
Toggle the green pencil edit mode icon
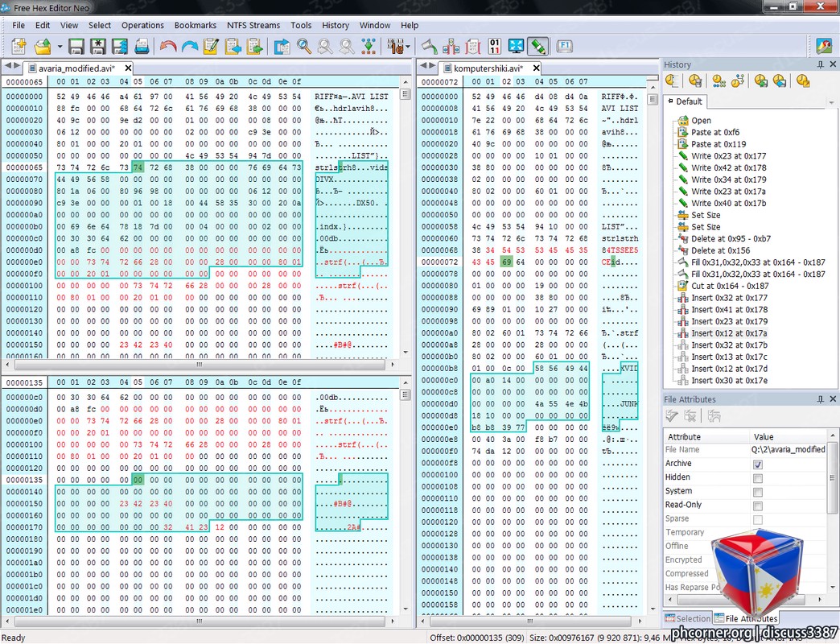(x=537, y=47)
